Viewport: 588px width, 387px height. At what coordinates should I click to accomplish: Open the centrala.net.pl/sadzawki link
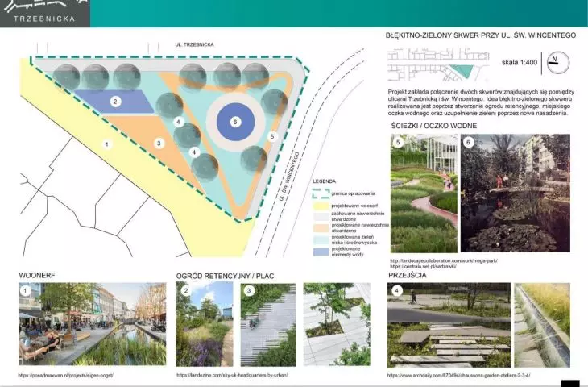click(423, 266)
